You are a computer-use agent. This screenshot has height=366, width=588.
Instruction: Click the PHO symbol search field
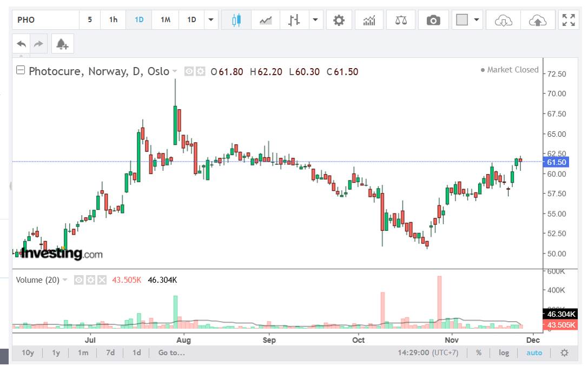point(45,20)
